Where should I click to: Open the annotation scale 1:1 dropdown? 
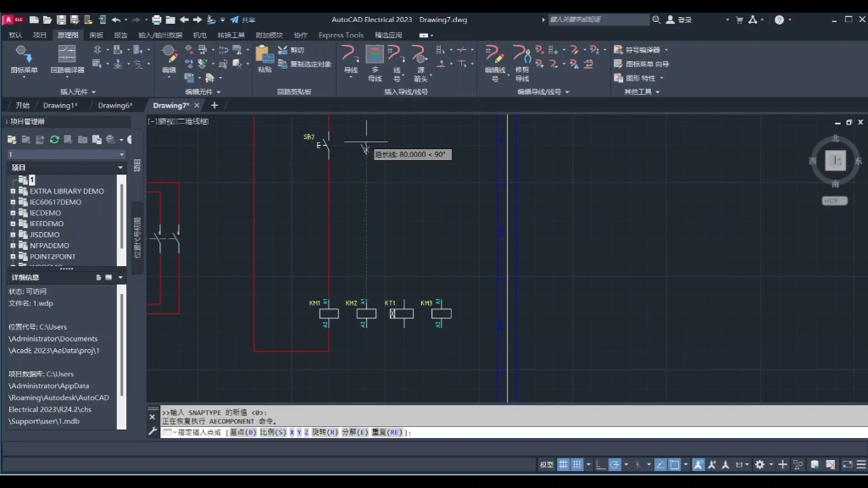coord(742,465)
